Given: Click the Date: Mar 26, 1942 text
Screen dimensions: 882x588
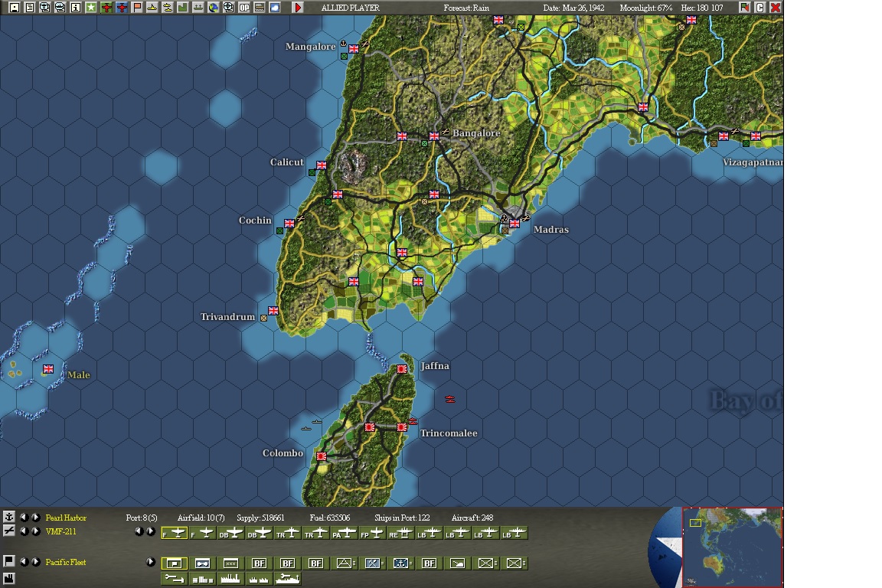Looking at the screenshot, I should point(573,8).
